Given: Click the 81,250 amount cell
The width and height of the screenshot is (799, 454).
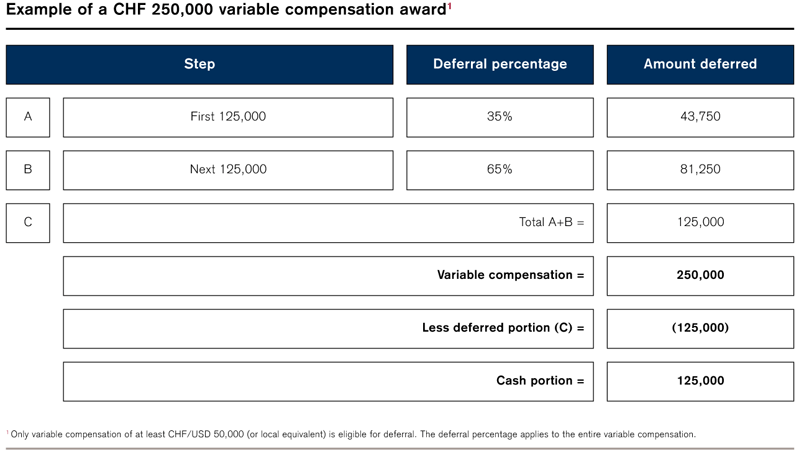Looking at the screenshot, I should (700, 170).
